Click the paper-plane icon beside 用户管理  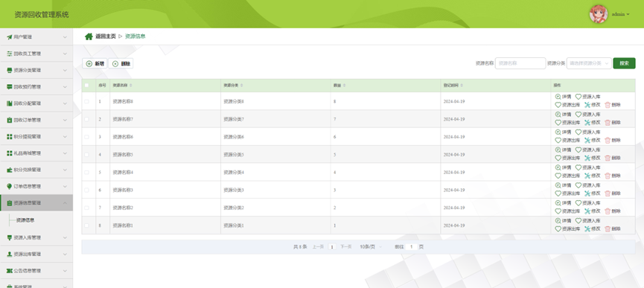(10, 37)
